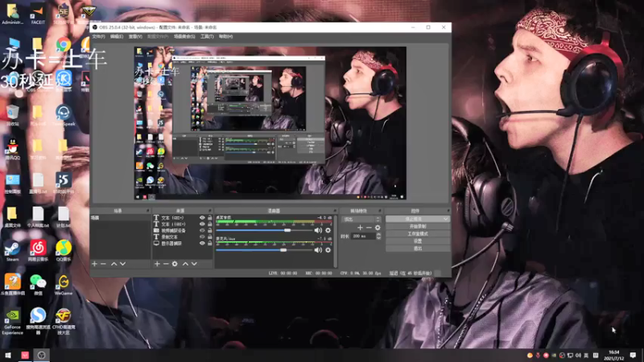Add a new scene with the Scenes panel plus icon
Screen dimensions: 644x362
[94, 264]
